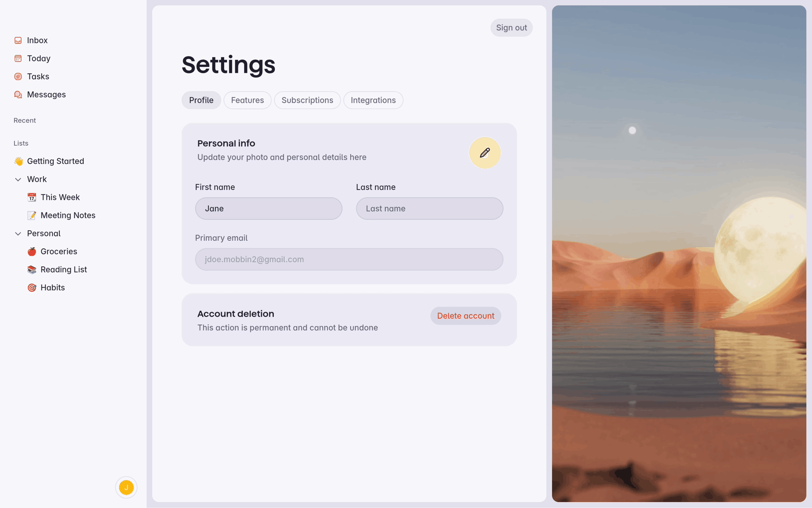Open the Getting Started list
Viewport: 812px width, 508px height.
coord(55,161)
